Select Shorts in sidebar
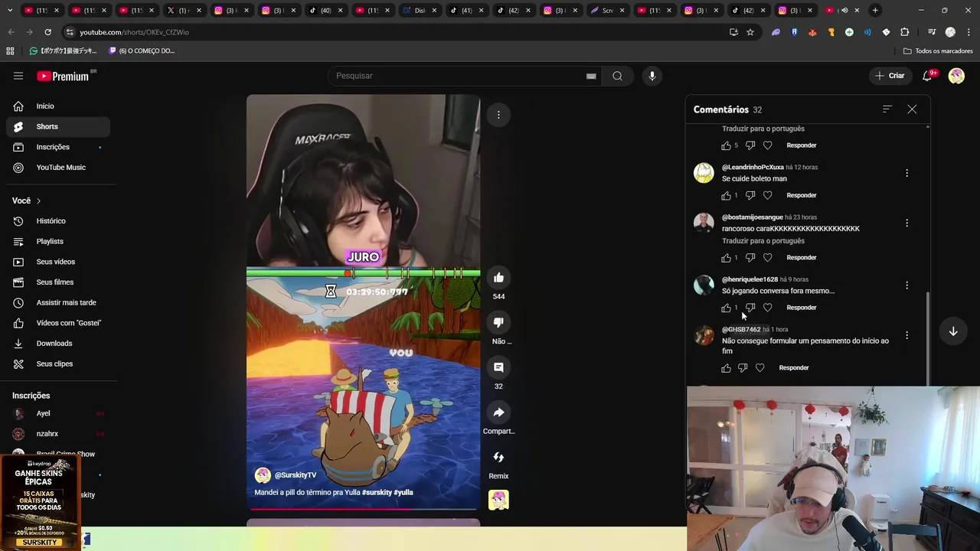 58,126
